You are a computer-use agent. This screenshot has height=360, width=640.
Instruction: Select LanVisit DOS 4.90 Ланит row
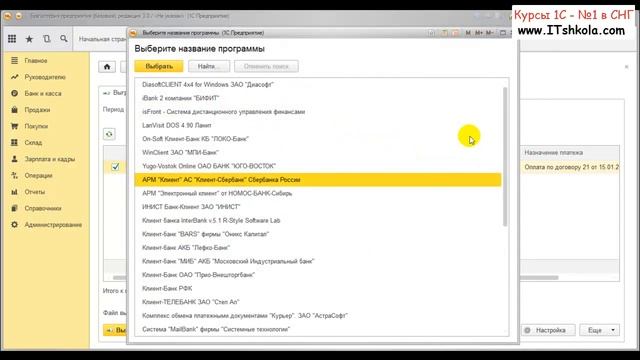pyautogui.click(x=318, y=125)
